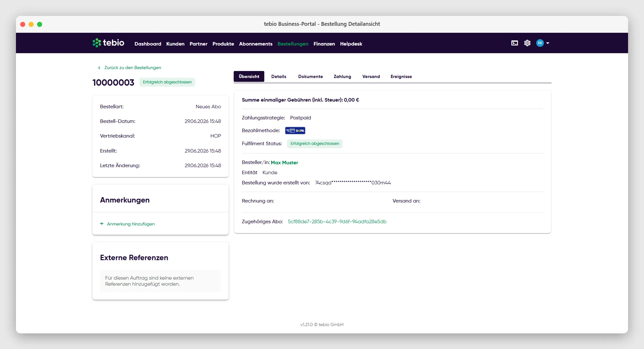
Task: Click the Neues Abo value
Action: pos(208,107)
